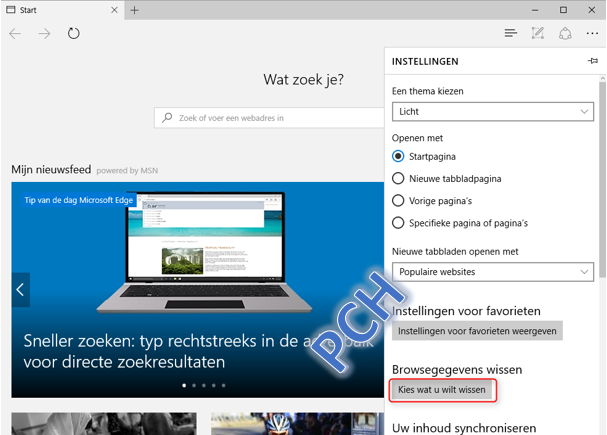This screenshot has height=435, width=607.
Task: Switch to the Start tab
Action: [62, 10]
